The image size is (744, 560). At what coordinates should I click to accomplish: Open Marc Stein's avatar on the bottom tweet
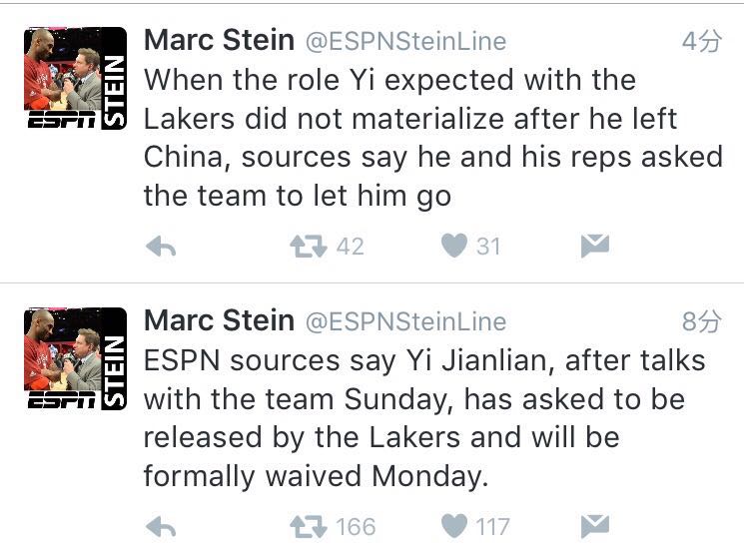pyautogui.click(x=75, y=359)
